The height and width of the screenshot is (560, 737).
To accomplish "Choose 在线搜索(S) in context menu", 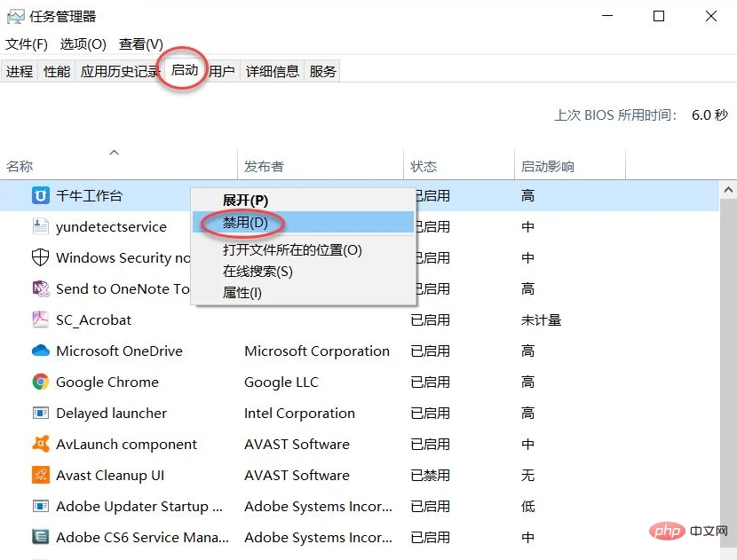I will point(303,271).
